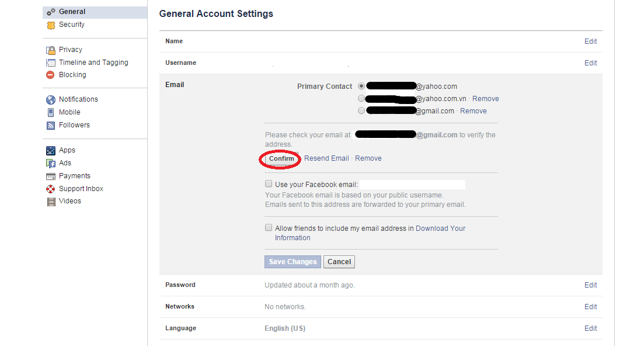Click the Security badge icon
This screenshot has height=346, width=644.
point(51,25)
